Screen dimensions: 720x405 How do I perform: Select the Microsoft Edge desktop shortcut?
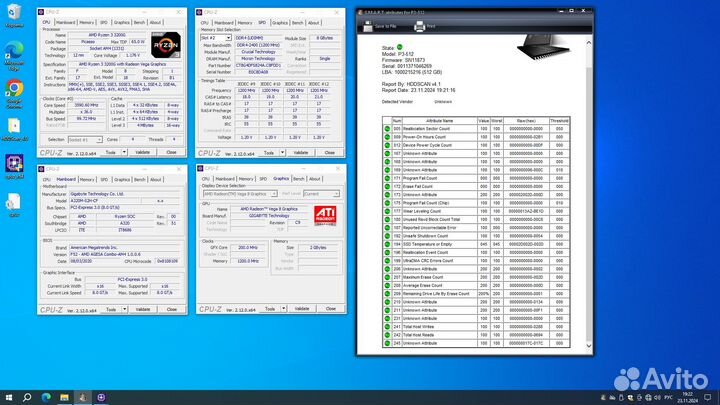click(x=14, y=55)
